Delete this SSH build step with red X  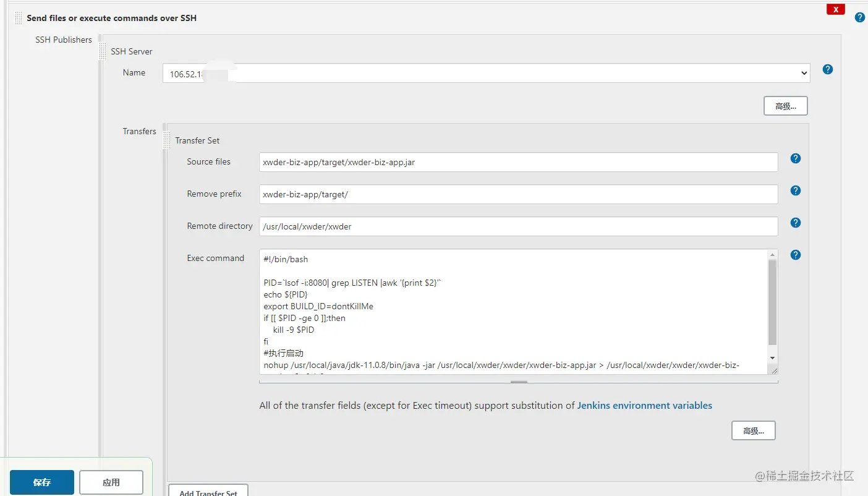point(835,9)
